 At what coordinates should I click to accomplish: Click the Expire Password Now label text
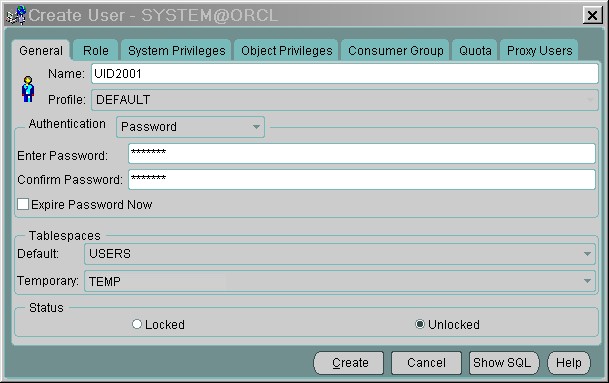(x=92, y=205)
